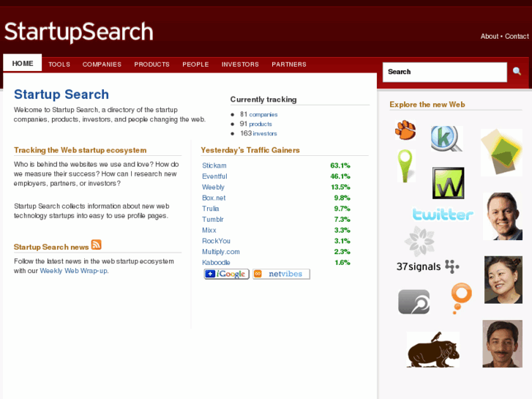Click the Startup Search page heading

(61, 94)
